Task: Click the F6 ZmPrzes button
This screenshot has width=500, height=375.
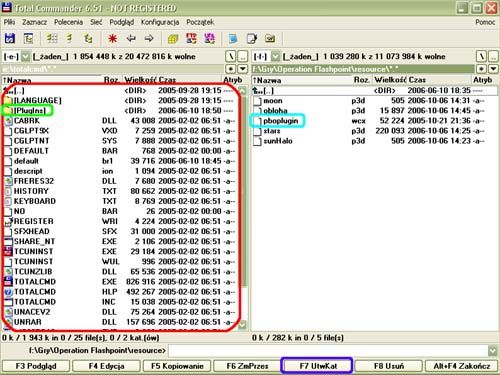Action: pos(247,366)
